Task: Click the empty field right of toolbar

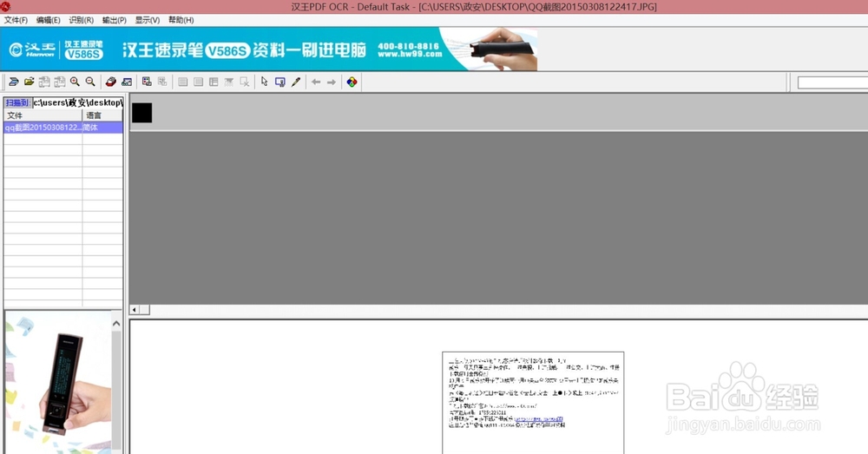Action: (832, 82)
